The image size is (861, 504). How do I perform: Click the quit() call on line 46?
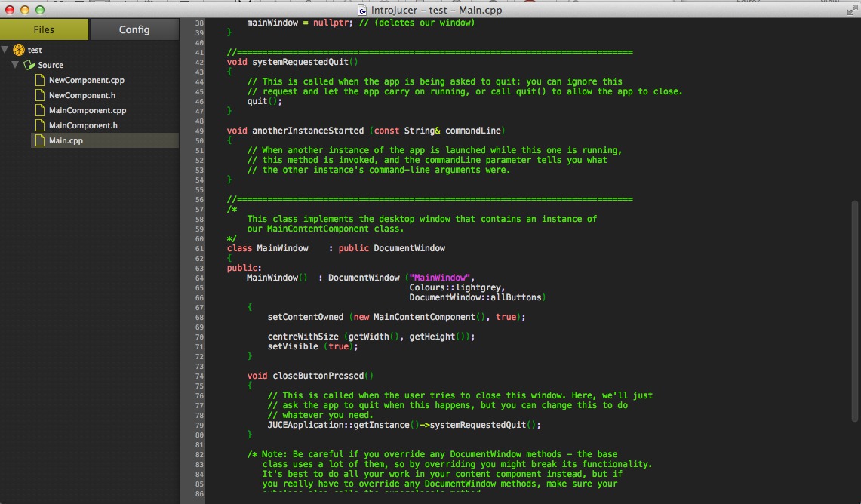click(x=264, y=102)
